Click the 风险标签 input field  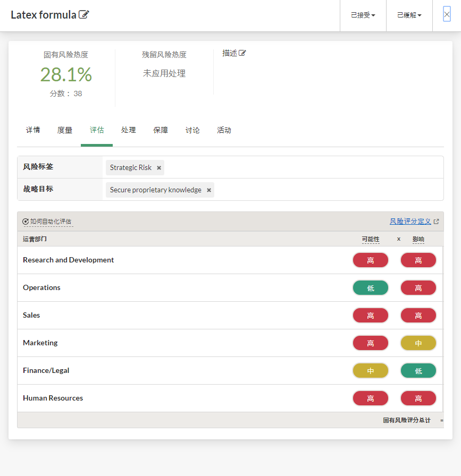pyautogui.click(x=303, y=167)
